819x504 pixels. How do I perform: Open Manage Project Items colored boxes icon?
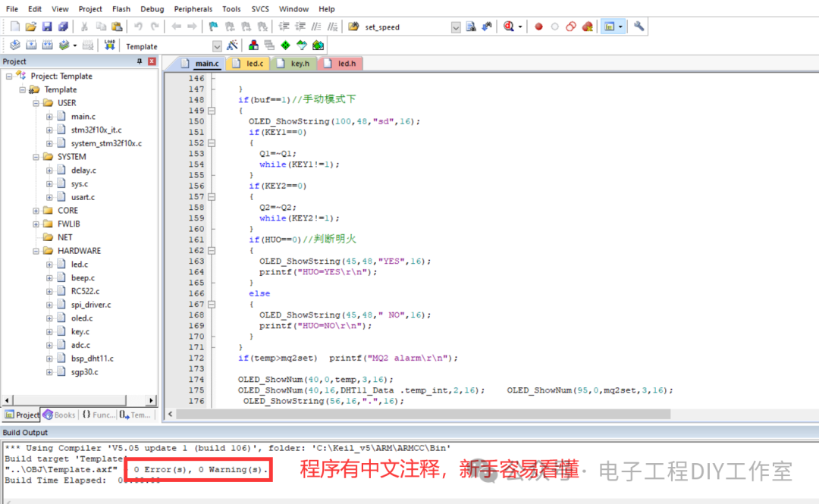[x=253, y=46]
